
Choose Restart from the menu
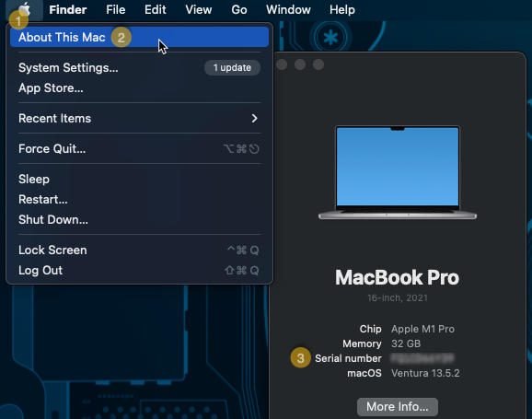140,199
